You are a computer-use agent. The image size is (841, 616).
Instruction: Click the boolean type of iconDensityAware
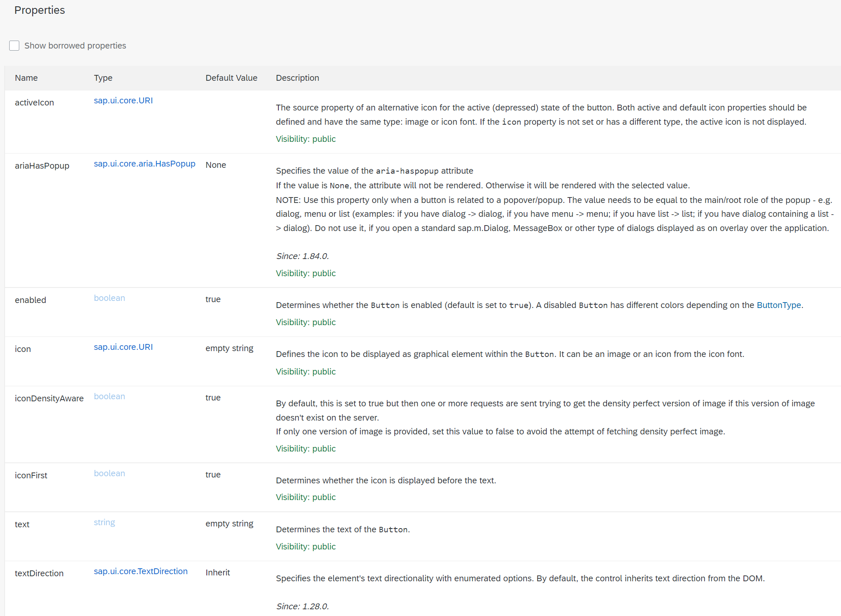click(x=109, y=396)
